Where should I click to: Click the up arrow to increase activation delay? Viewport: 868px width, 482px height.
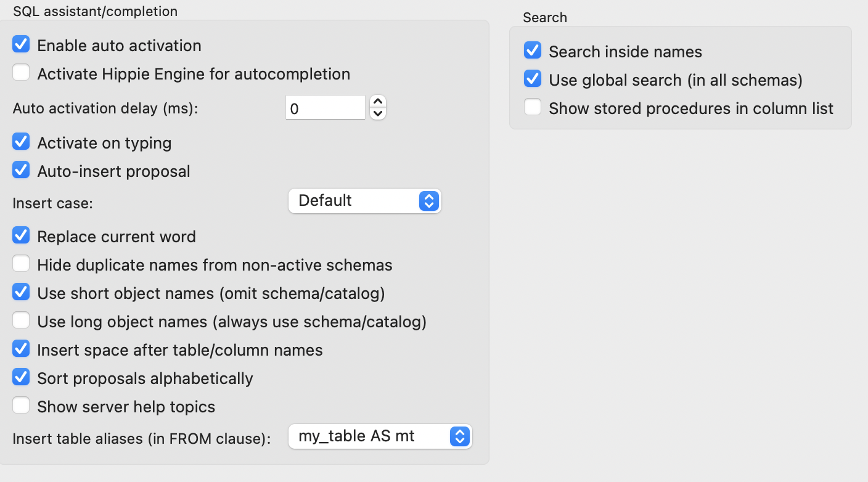pos(377,102)
